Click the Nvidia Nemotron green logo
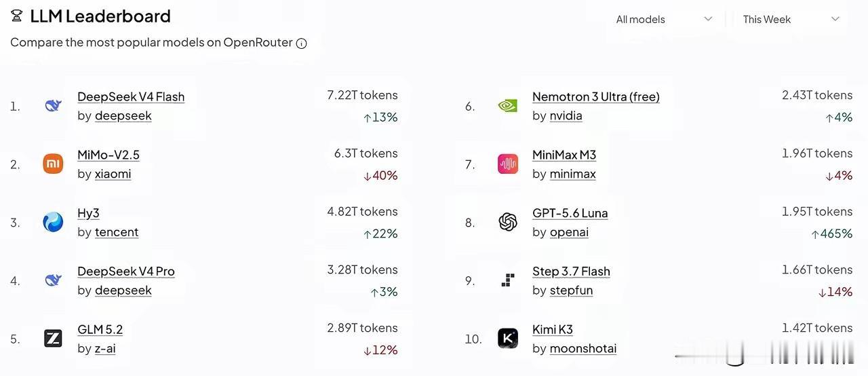The width and height of the screenshot is (868, 376). click(508, 106)
